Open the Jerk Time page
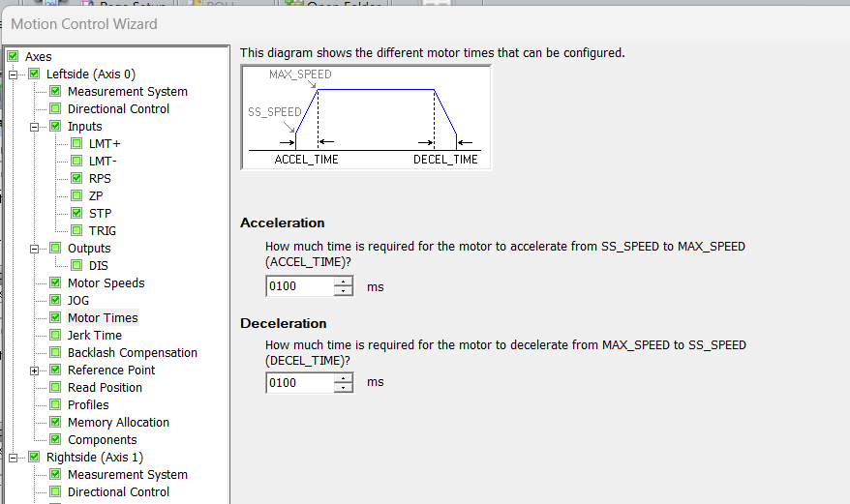Screen dimensions: 850x504 94,336
